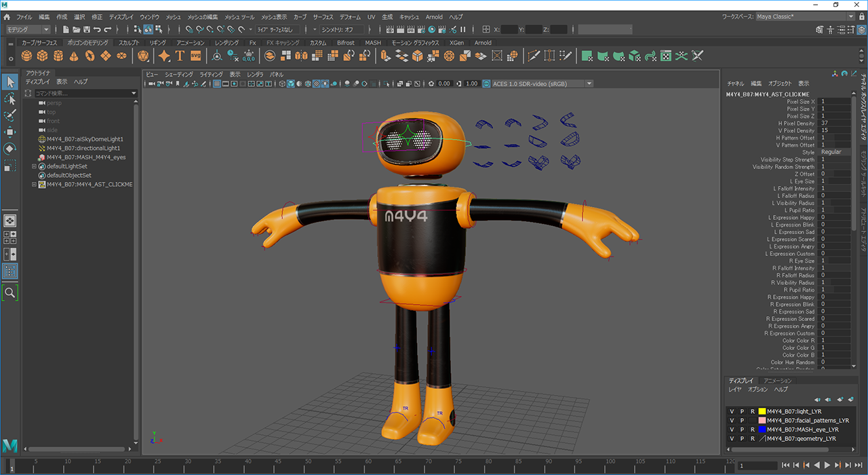Create a polygon cube from the shelf
Viewport: 868px width, 475px height.
coord(43,56)
